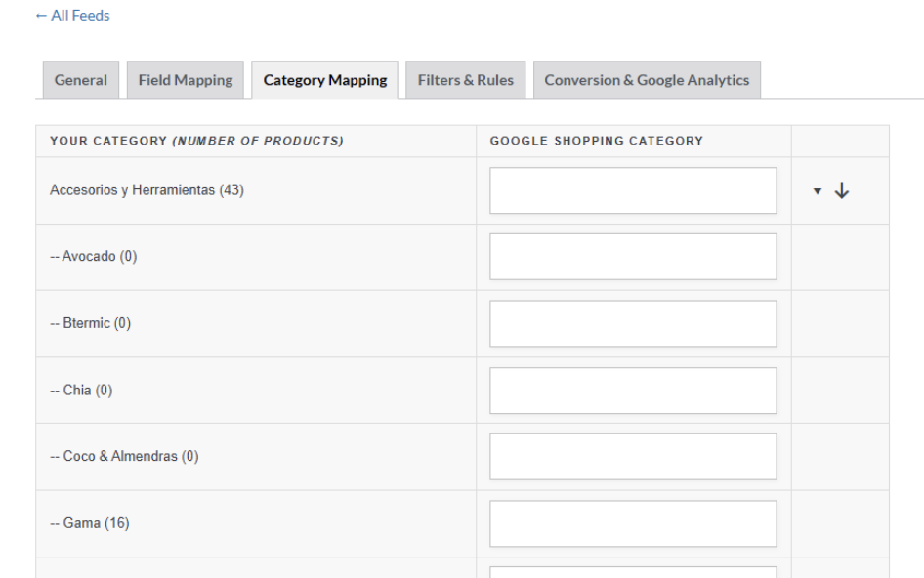Click Google category field for Accesorios y Herramientas

click(633, 190)
